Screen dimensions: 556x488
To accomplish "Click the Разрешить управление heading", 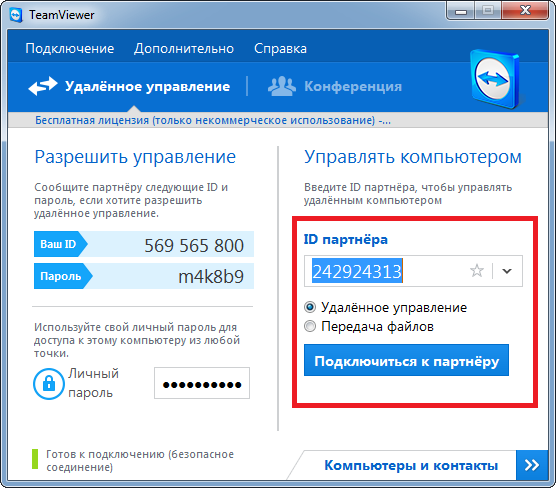I will tap(135, 157).
